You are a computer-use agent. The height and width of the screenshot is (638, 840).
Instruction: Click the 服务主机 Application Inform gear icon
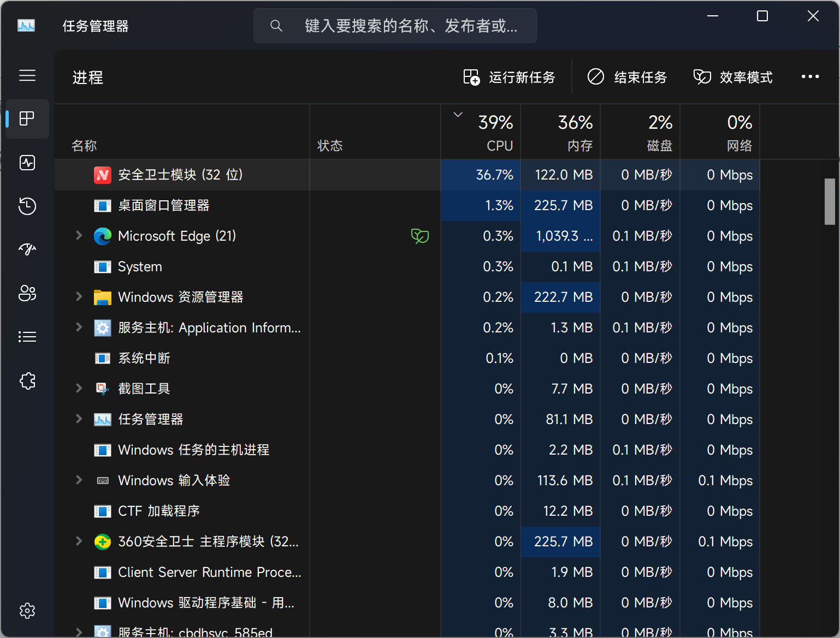103,327
